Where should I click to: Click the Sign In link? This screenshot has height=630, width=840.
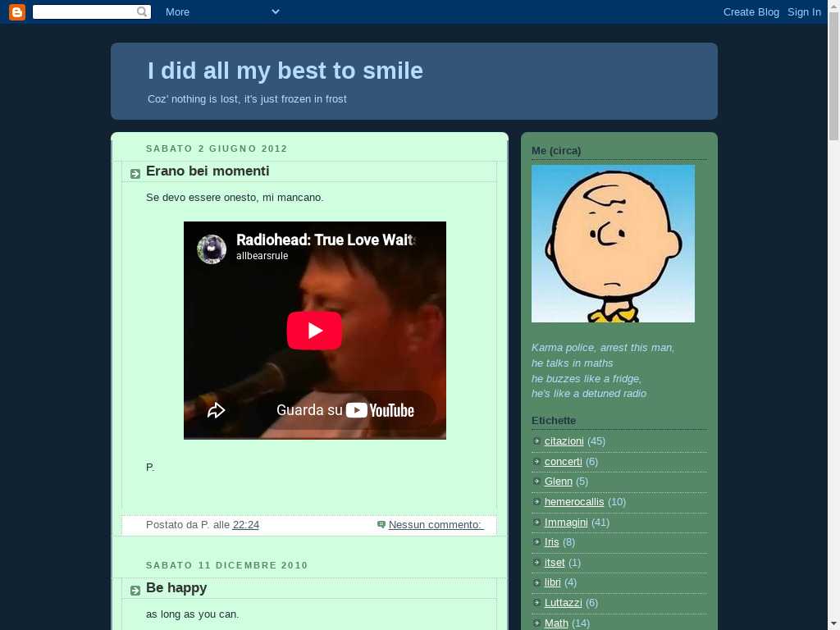pos(804,11)
